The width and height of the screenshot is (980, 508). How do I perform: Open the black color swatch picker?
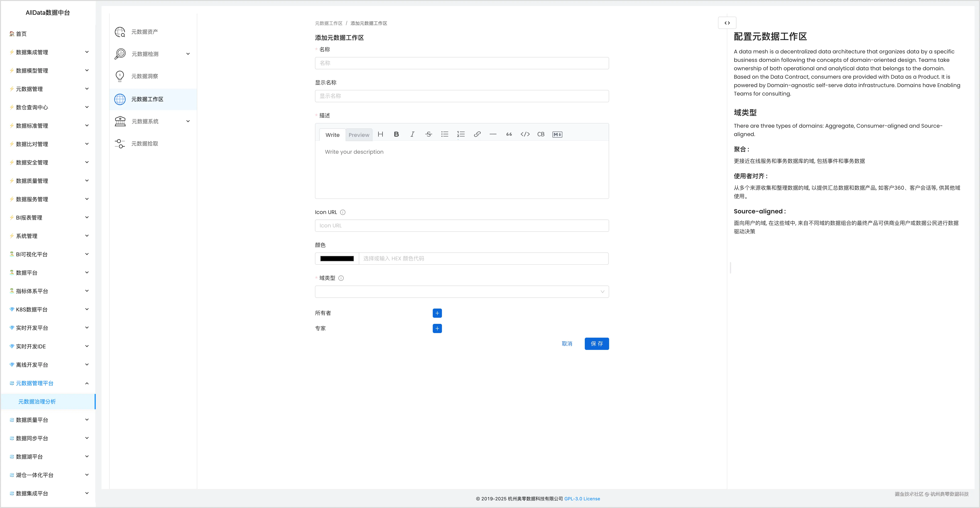pyautogui.click(x=337, y=259)
